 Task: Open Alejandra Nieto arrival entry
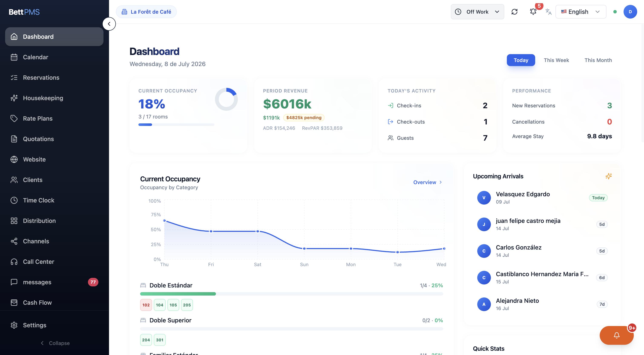pos(542,304)
